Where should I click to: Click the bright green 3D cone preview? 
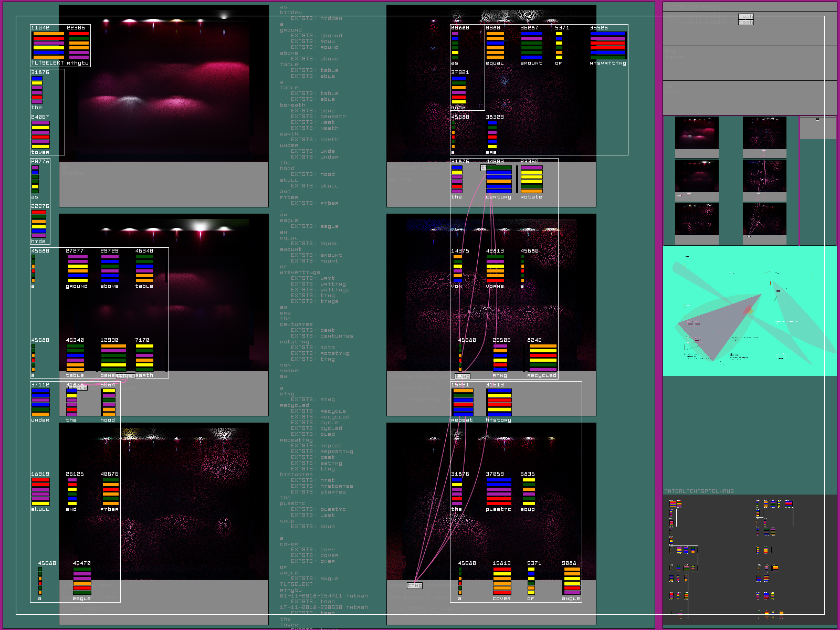(749, 311)
